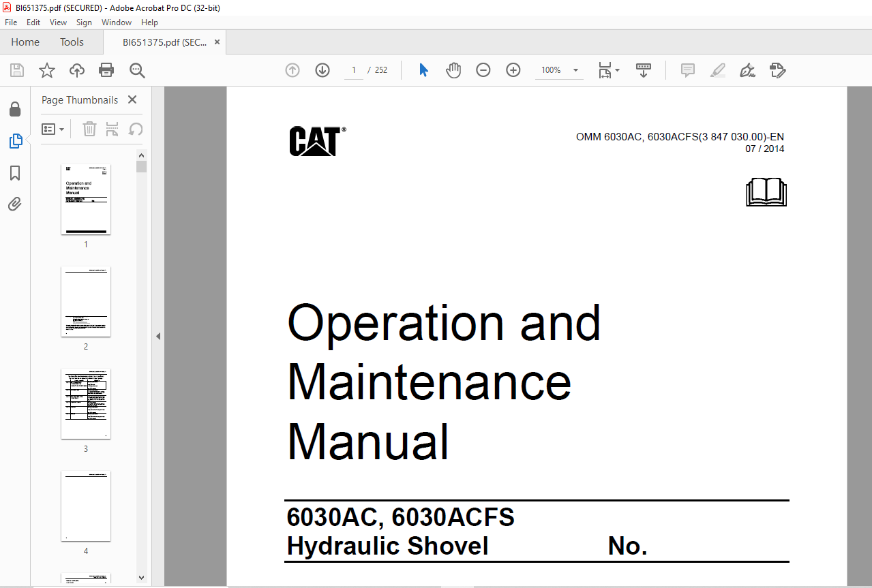The width and height of the screenshot is (872, 588).
Task: Click the delete pages trash icon
Action: pos(89,129)
